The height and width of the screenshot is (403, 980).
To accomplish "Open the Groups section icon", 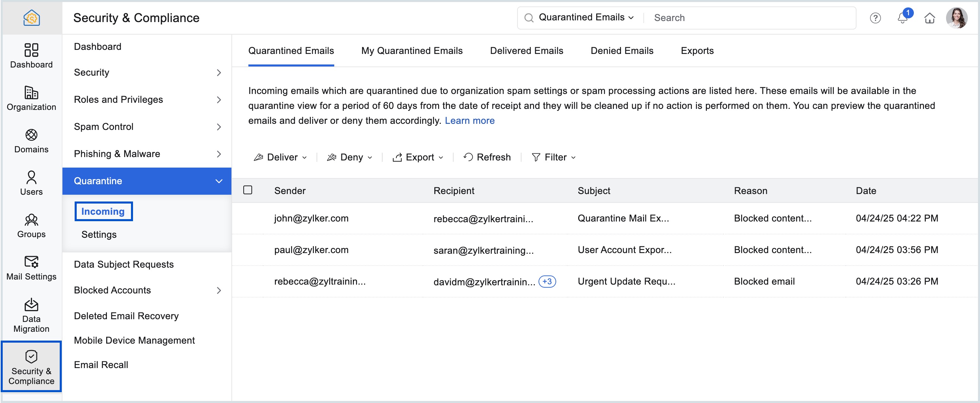I will [x=31, y=225].
